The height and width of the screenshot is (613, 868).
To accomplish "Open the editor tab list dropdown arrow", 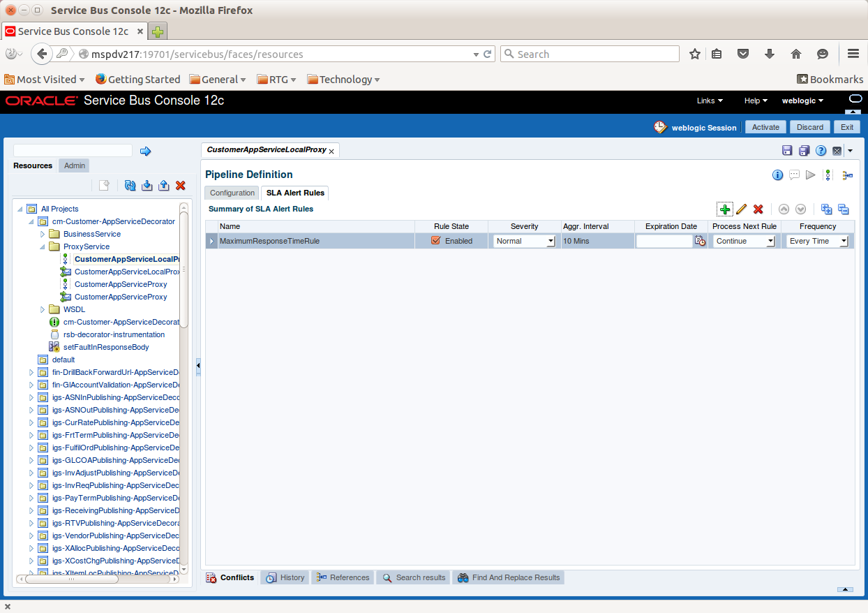I will point(850,152).
